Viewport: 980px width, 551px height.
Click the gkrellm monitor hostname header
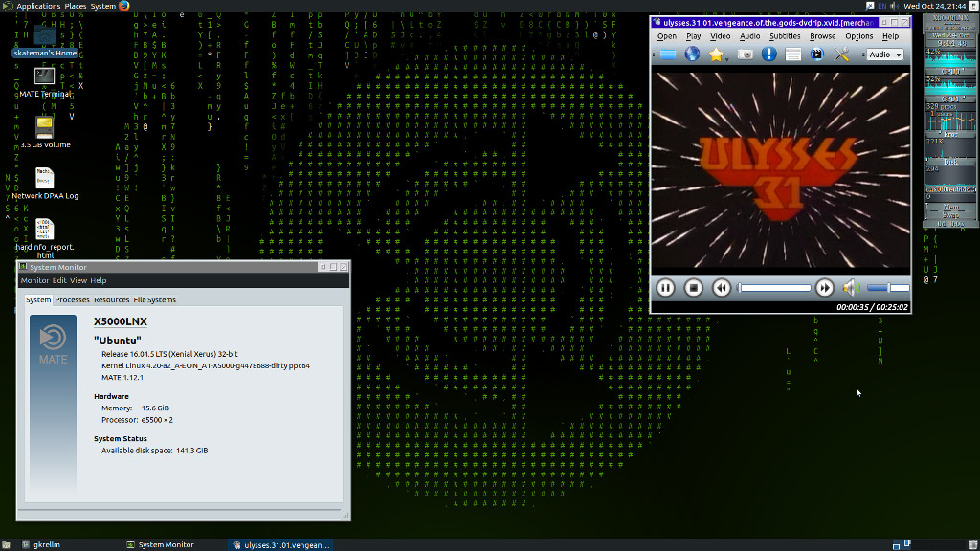click(x=950, y=19)
